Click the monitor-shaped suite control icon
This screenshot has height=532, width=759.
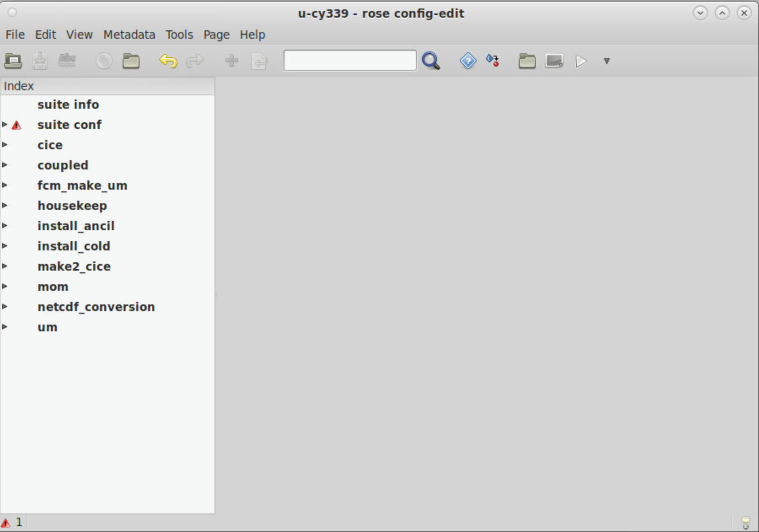pyautogui.click(x=554, y=61)
